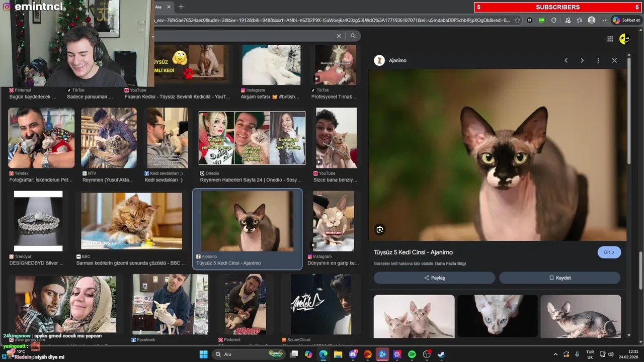
Task: Click the search magnifier button
Action: click(x=353, y=36)
